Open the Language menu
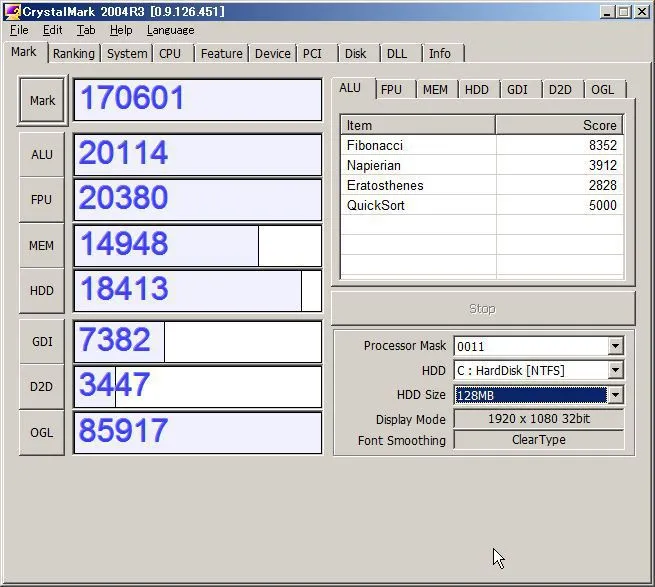The image size is (655, 587). 170,30
